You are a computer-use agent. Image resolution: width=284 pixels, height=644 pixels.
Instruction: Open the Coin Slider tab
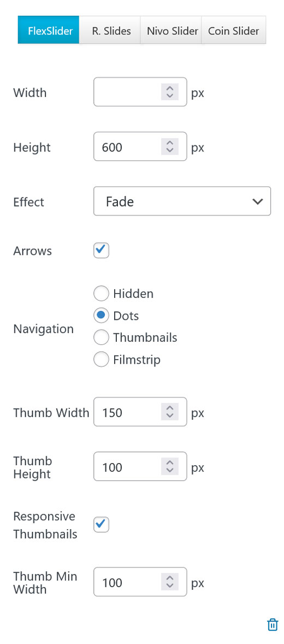tap(234, 30)
